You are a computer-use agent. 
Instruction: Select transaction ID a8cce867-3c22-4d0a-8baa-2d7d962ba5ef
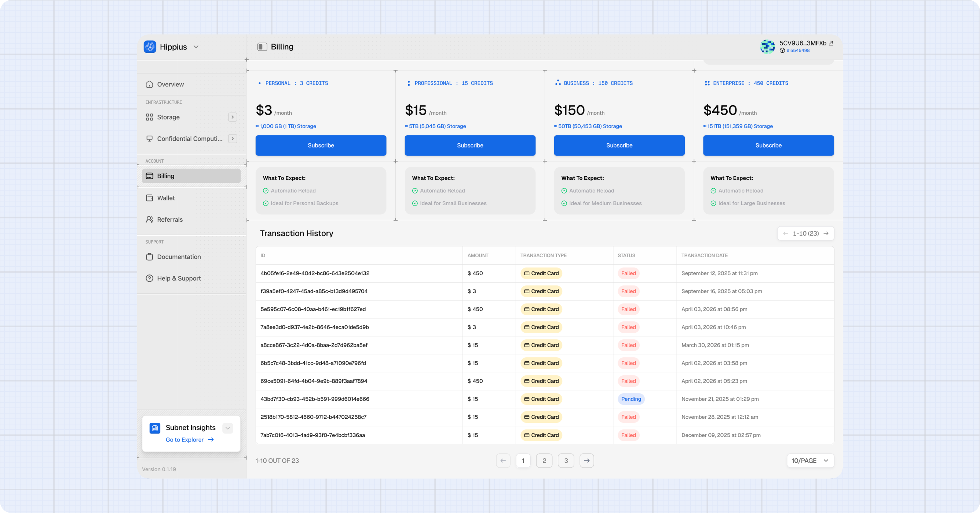[314, 346]
